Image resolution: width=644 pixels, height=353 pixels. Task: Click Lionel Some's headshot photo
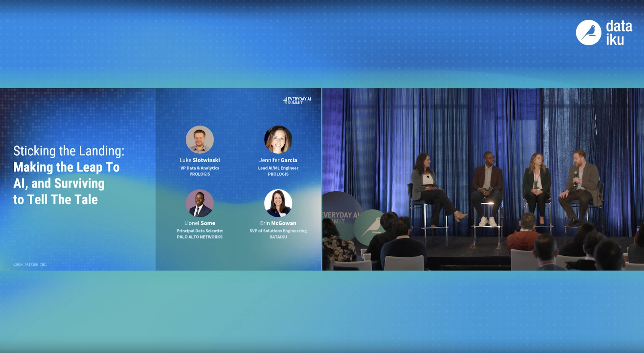point(200,203)
